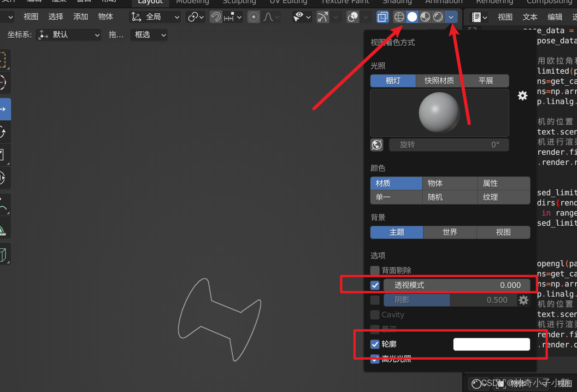Viewport: 577px width, 392px height.
Task: Switch to material preview shading
Action: point(424,17)
